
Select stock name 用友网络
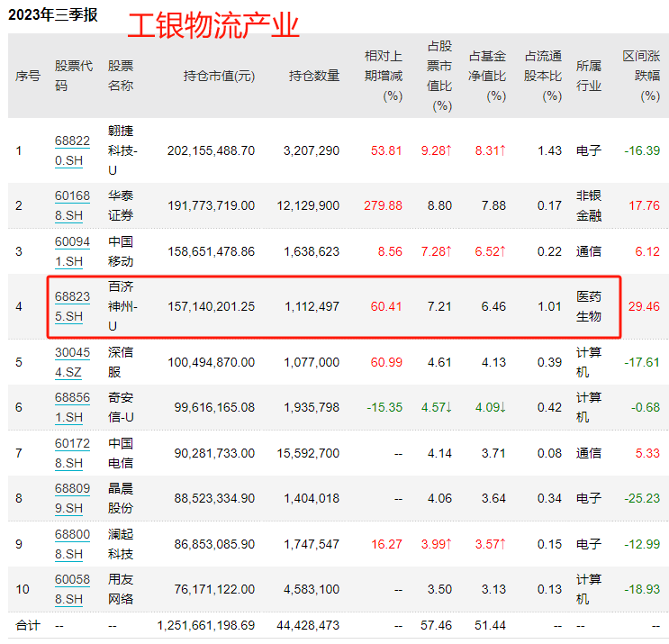click(121, 589)
